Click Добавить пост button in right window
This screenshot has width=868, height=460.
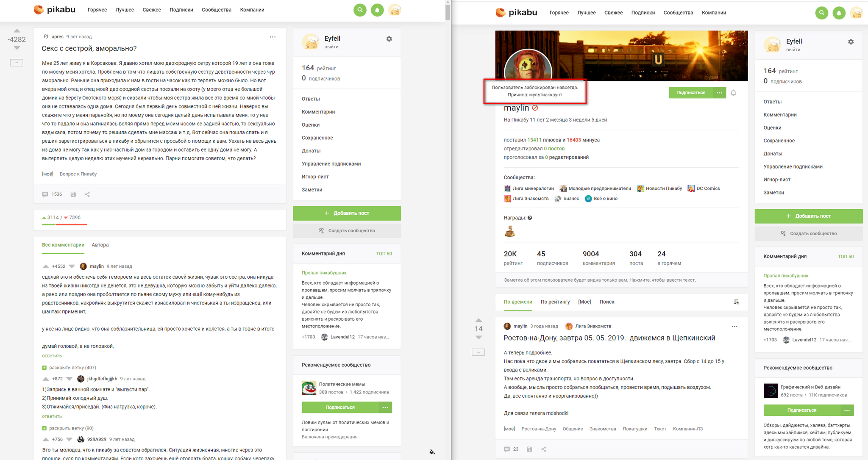[x=809, y=216]
